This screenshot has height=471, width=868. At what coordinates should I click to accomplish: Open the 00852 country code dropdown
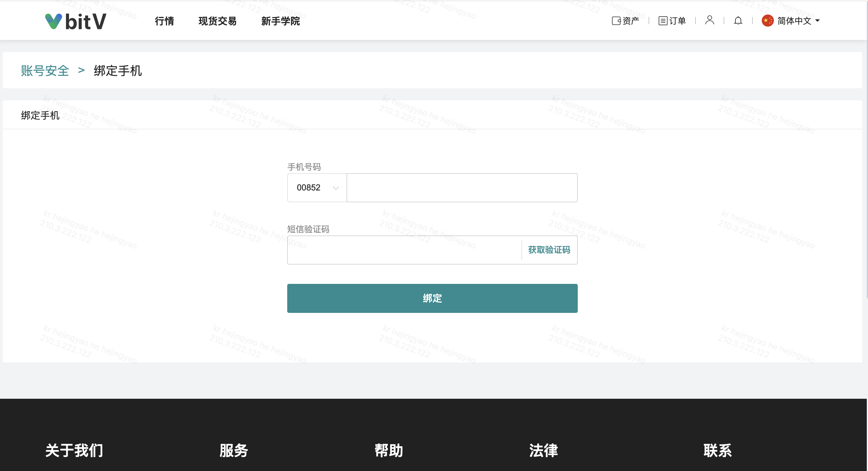(x=309, y=187)
